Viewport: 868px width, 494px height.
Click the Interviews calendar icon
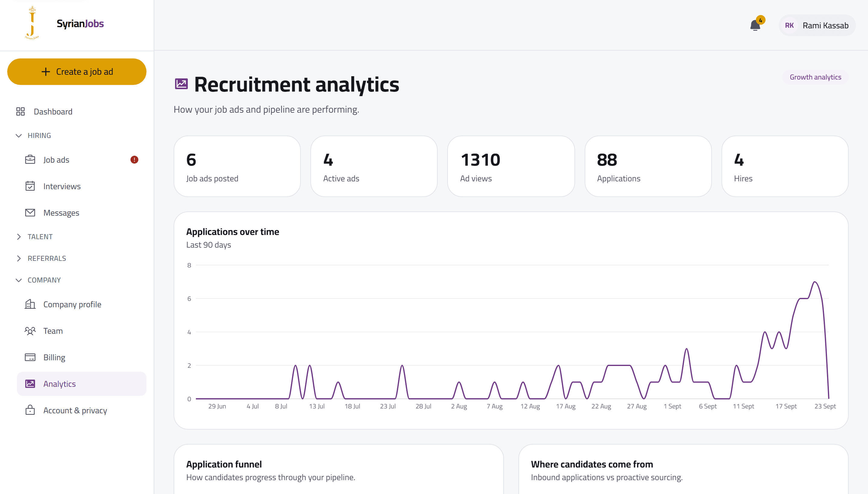pyautogui.click(x=30, y=186)
